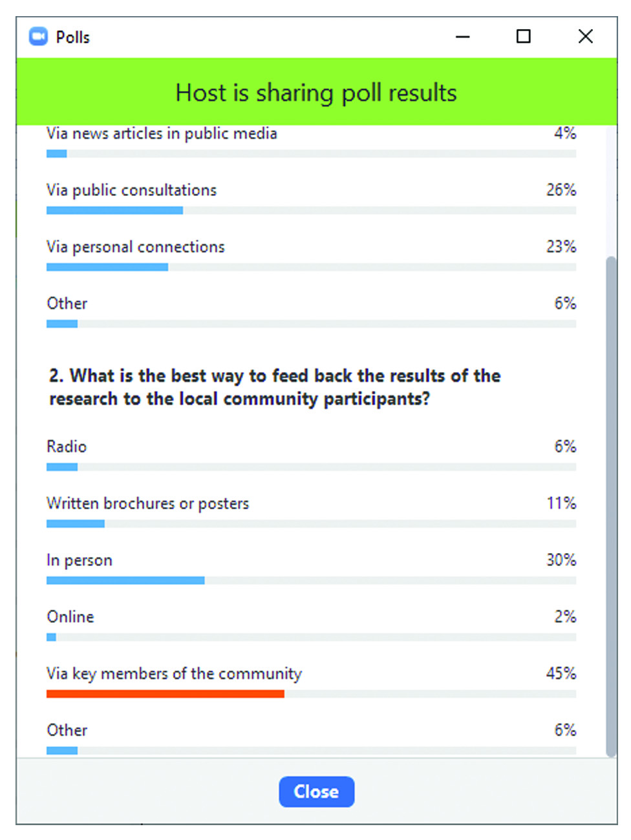
Task: Minimize the Polls window
Action: pyautogui.click(x=462, y=37)
